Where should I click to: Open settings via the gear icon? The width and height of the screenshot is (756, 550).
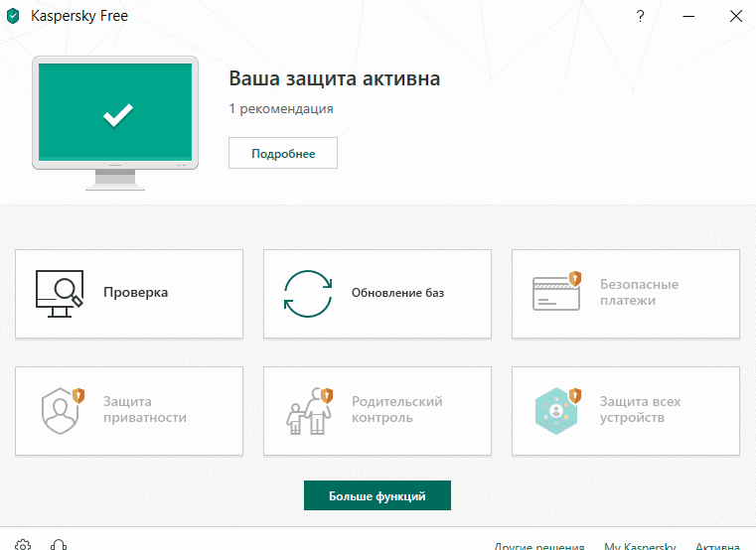(23, 545)
